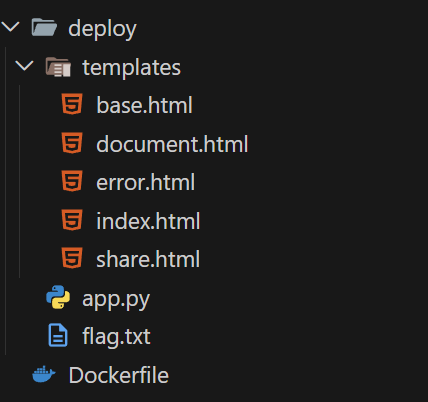
Task: Click the HTML5 icon beside error.html
Action: [72, 181]
